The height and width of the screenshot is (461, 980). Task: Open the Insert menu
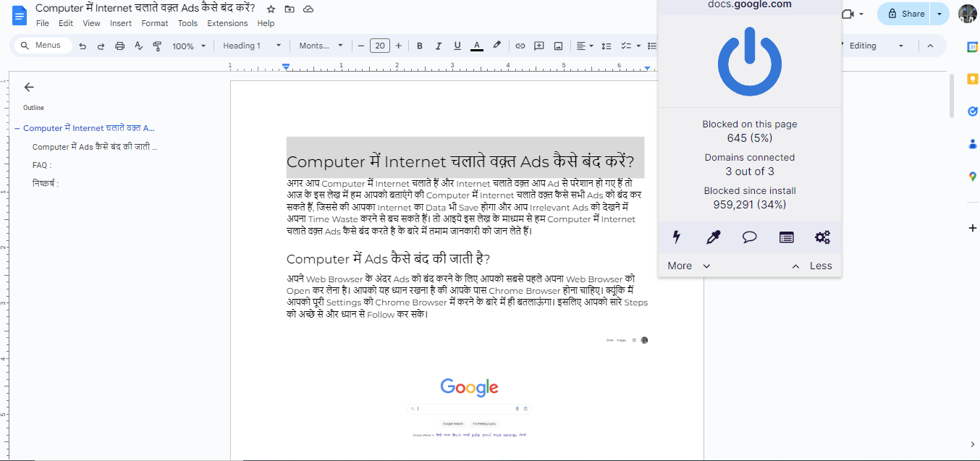pos(121,23)
